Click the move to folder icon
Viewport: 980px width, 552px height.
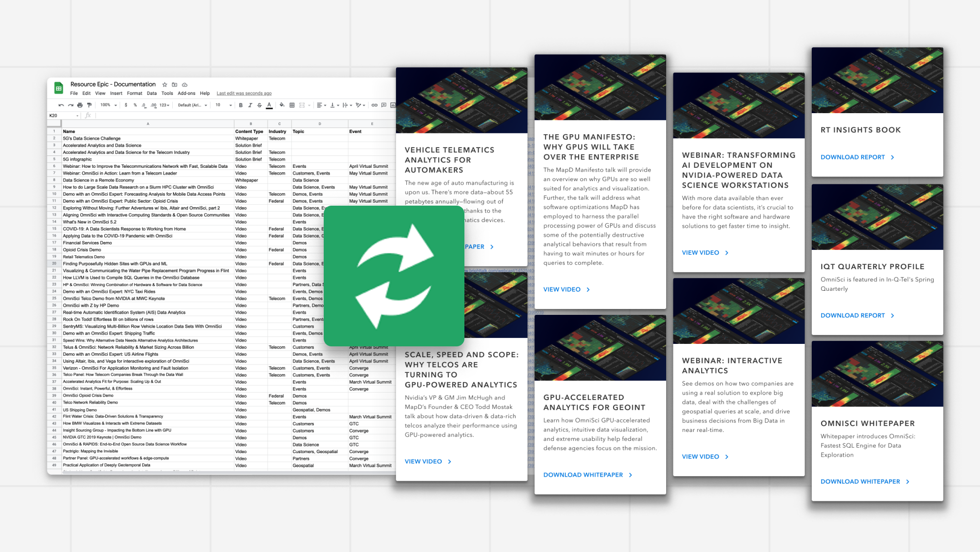[175, 85]
